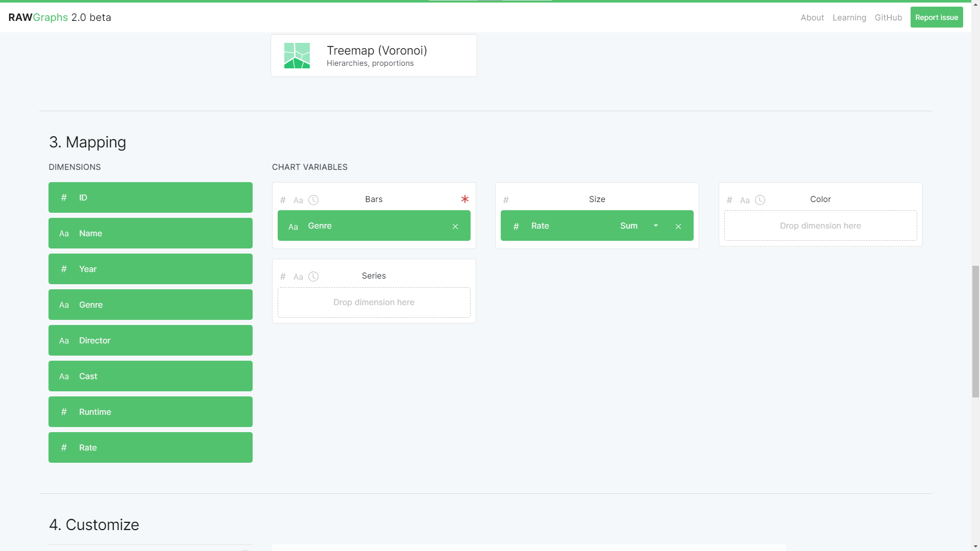This screenshot has height=551, width=980.
Task: Remove Rate from Size variable
Action: tap(678, 226)
